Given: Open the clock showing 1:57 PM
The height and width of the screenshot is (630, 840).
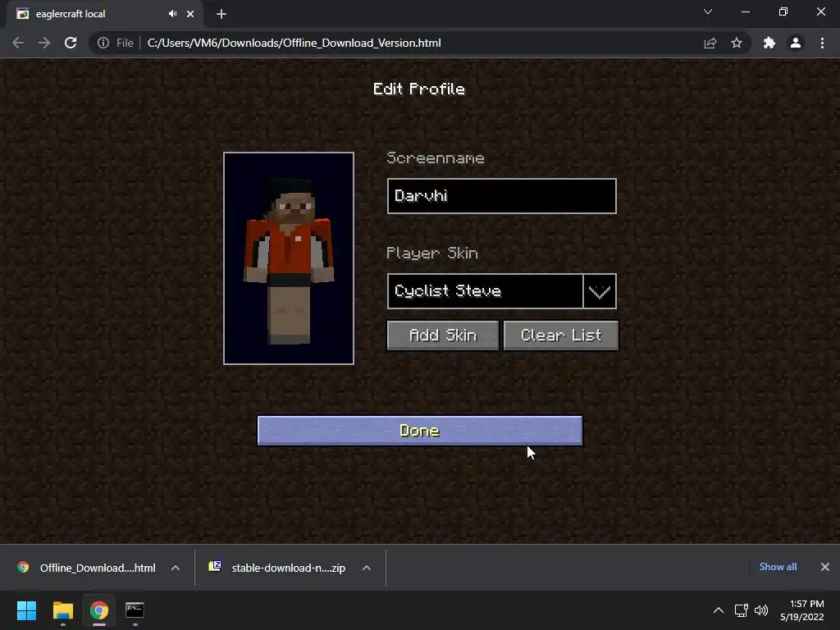Looking at the screenshot, I should pyautogui.click(x=802, y=610).
